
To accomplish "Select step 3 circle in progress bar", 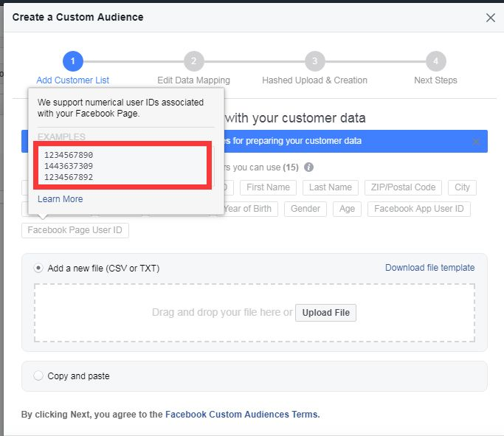I will [314, 61].
